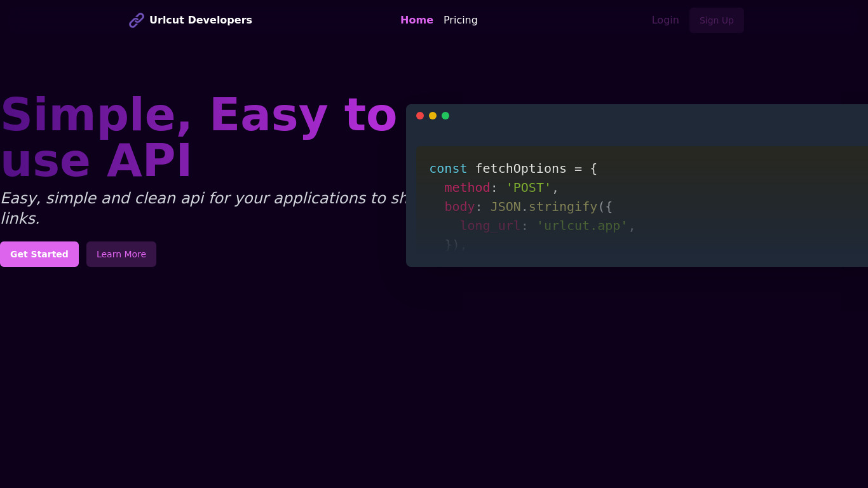Click the red dot in code window
Image resolution: width=868 pixels, height=488 pixels.
click(x=420, y=116)
